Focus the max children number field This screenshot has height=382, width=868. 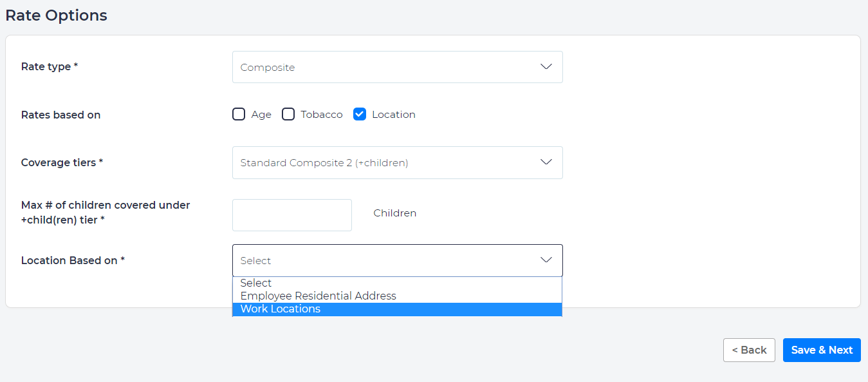(291, 215)
